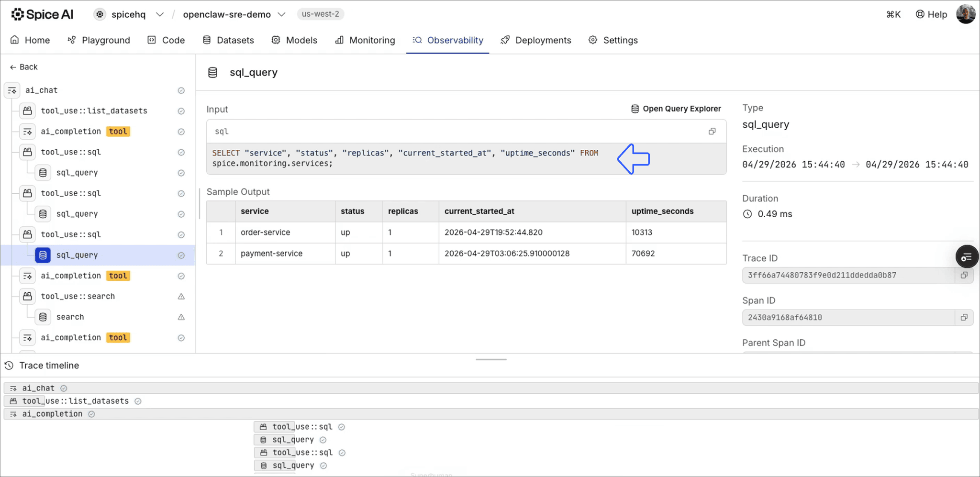This screenshot has width=980, height=477.
Task: Click the SQL query text block
Action: 466,158
